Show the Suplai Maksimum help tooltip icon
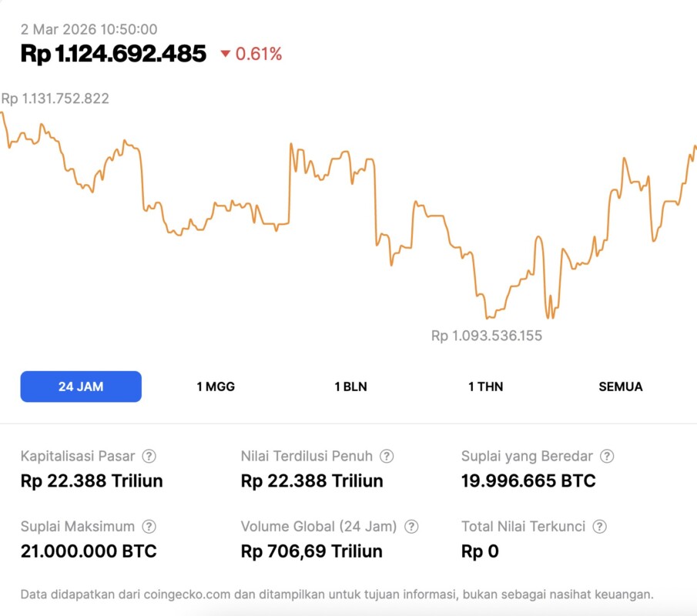Viewport: 697px width, 616px height. tap(149, 527)
